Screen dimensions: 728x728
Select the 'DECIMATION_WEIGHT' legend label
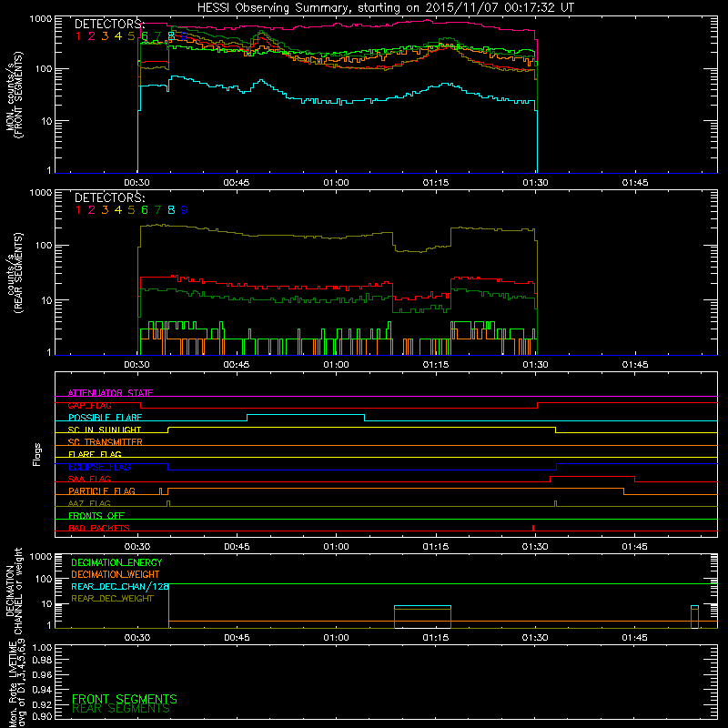click(116, 574)
